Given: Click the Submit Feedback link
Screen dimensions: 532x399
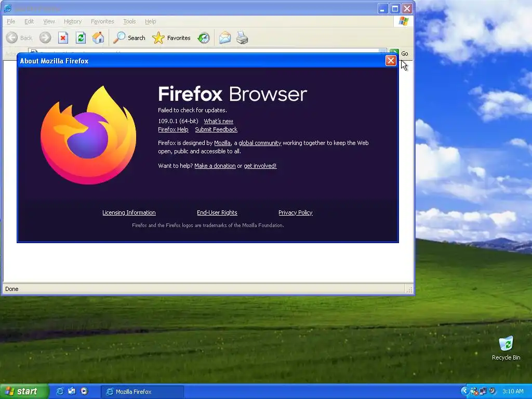Looking at the screenshot, I should pos(216,129).
